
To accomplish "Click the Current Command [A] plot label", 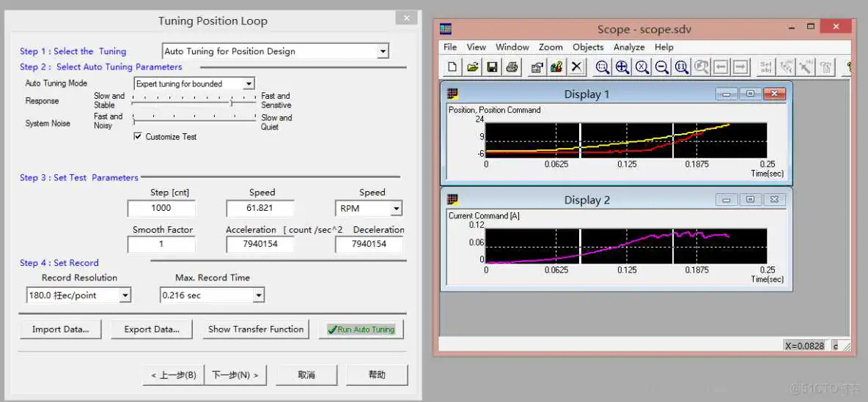I will coord(484,215).
